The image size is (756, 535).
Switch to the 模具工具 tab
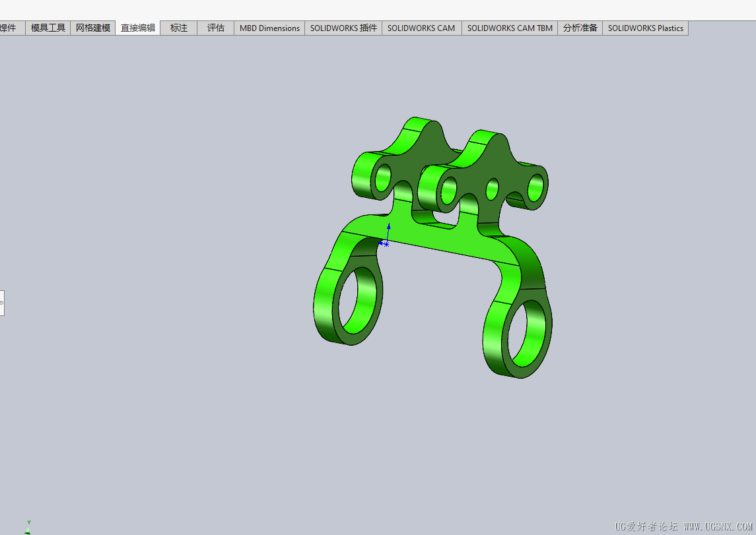[48, 28]
